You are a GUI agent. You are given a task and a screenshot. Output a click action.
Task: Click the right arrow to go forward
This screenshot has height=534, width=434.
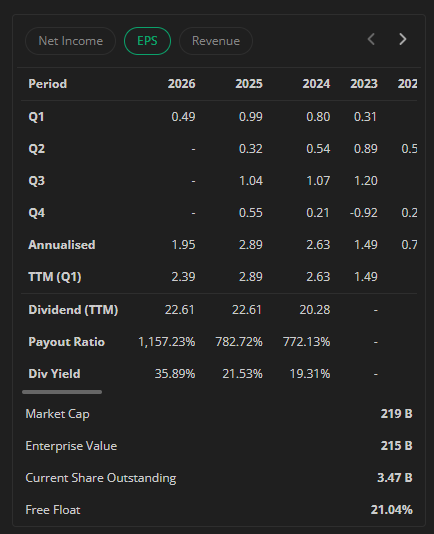point(403,39)
